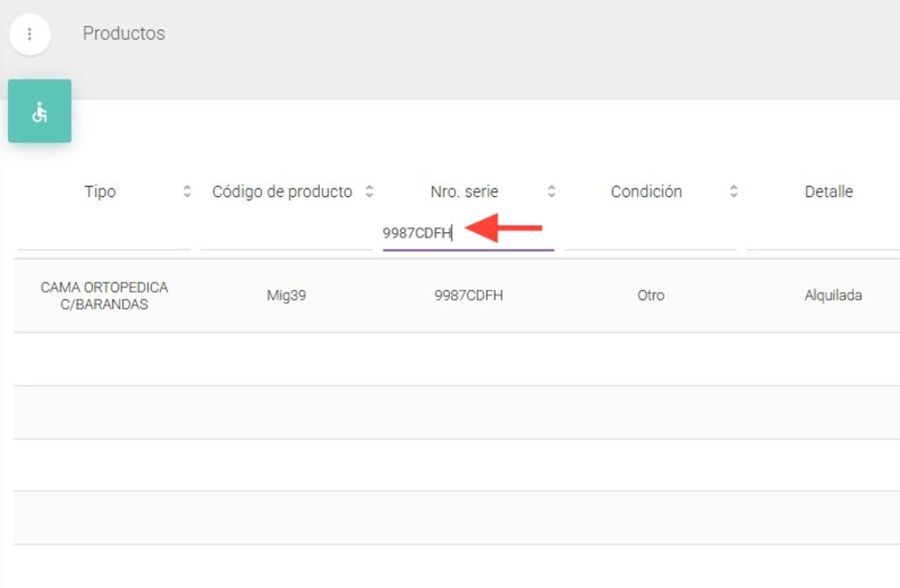Toggle sort arrows for Nro. serie column

coord(551,192)
